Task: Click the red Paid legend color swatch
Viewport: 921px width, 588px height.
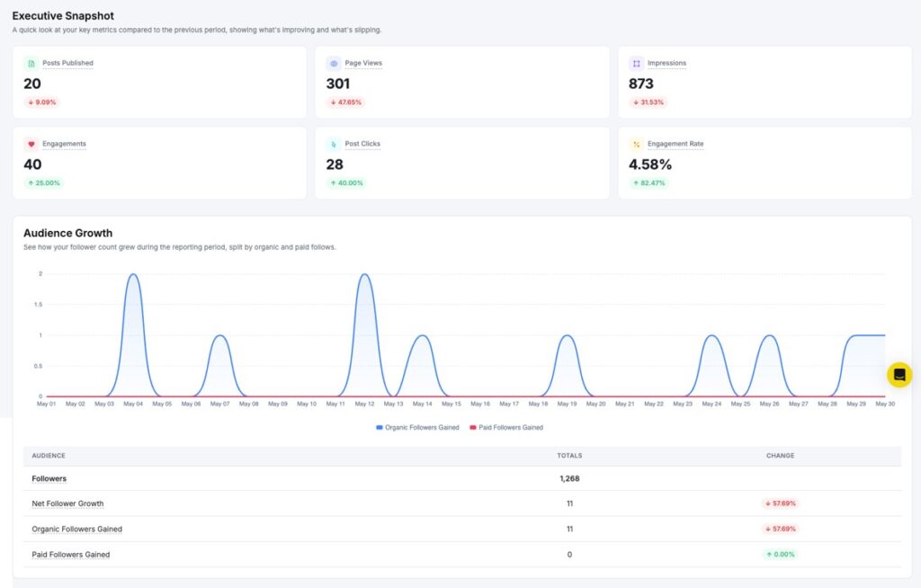Action: tap(473, 428)
